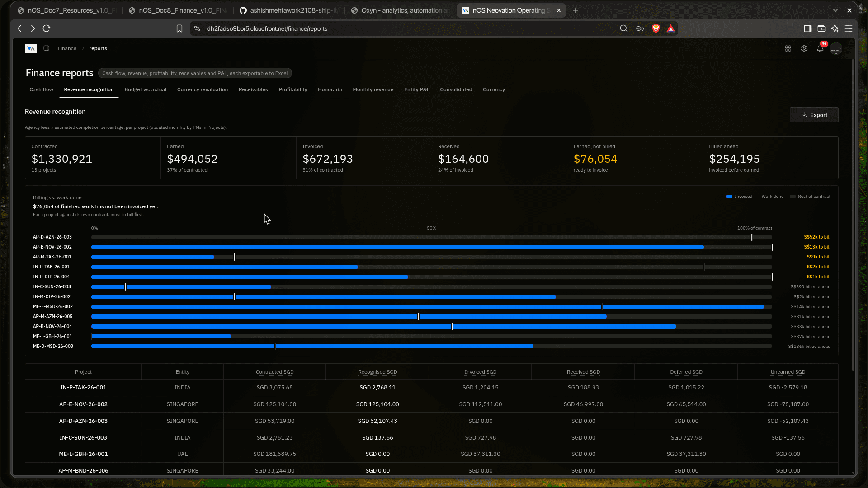Open Leo AI sparkle icon

[x=835, y=28]
